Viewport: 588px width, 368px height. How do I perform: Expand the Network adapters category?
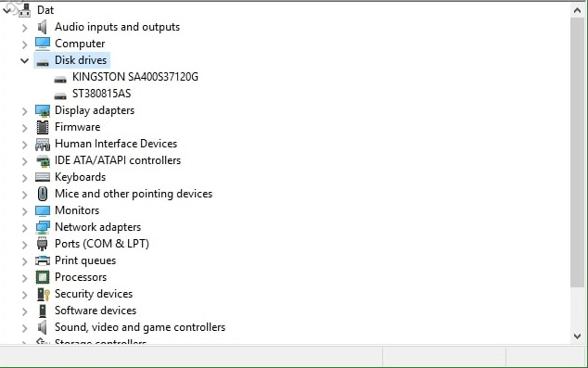click(x=25, y=228)
